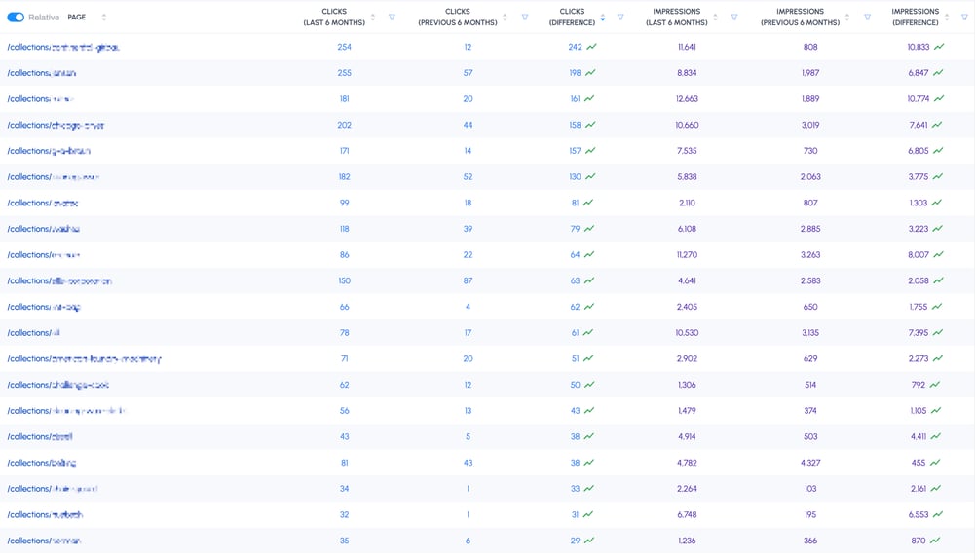The height and width of the screenshot is (560, 975).
Task: Open filter for Impressions (Previous 6 Months)
Action: [868, 17]
